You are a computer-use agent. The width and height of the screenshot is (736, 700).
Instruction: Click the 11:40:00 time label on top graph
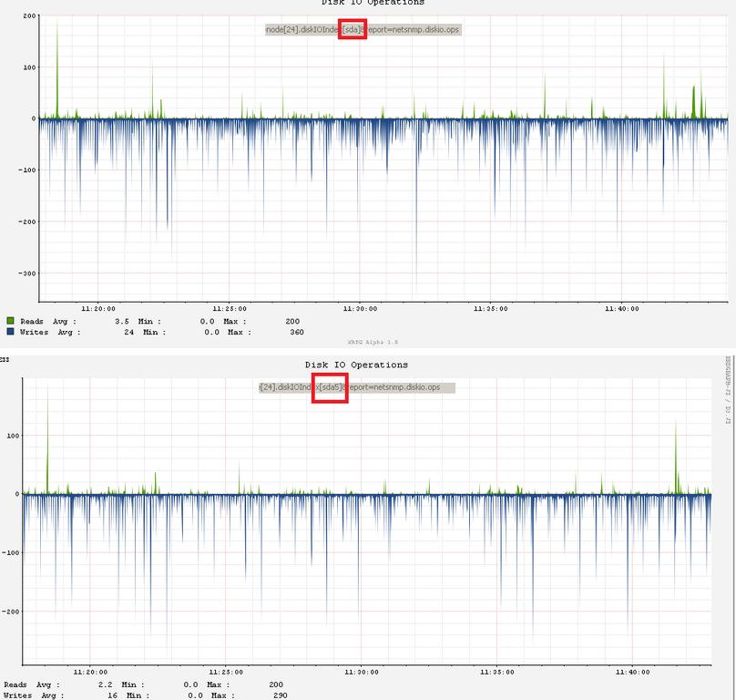click(622, 309)
